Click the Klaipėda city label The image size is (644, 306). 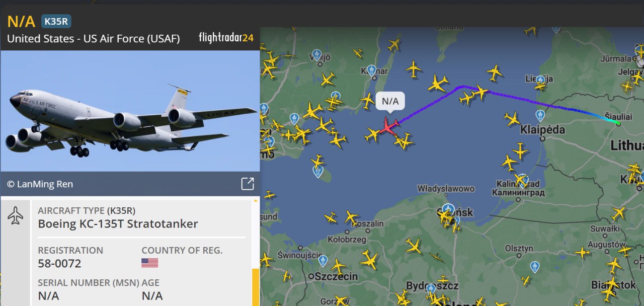543,130
